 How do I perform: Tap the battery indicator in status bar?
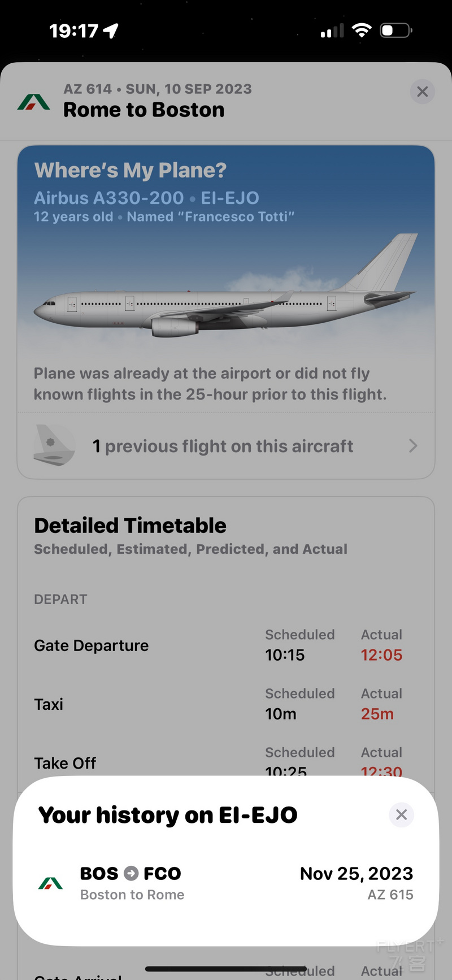396,30
